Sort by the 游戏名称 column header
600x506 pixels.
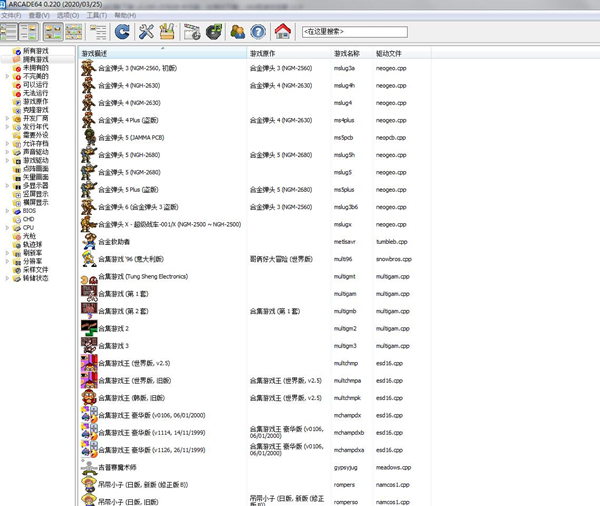point(347,53)
